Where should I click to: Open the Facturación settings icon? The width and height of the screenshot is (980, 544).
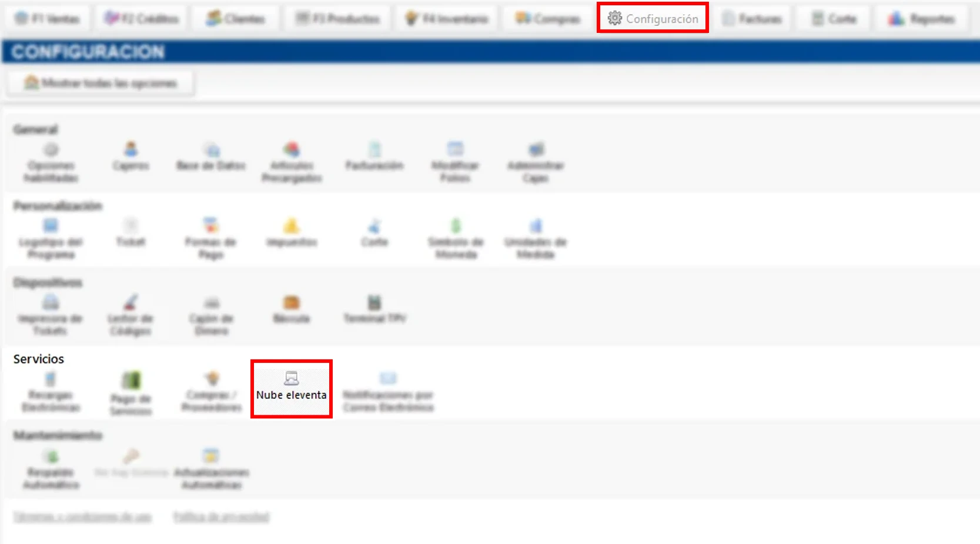point(374,159)
